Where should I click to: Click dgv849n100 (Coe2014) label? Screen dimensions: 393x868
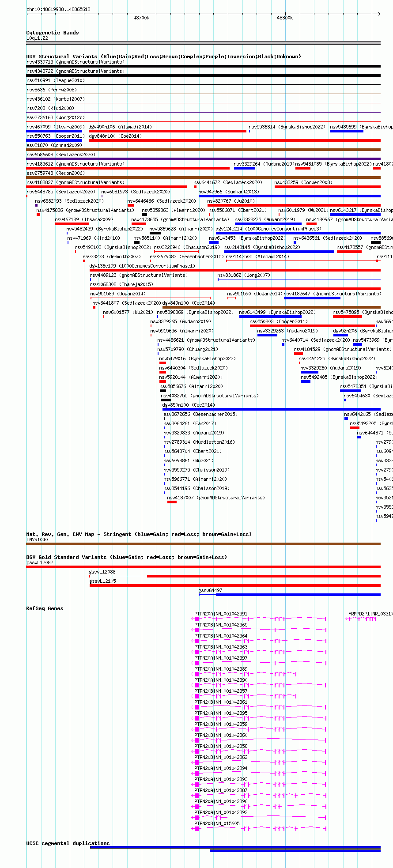pos(189,303)
